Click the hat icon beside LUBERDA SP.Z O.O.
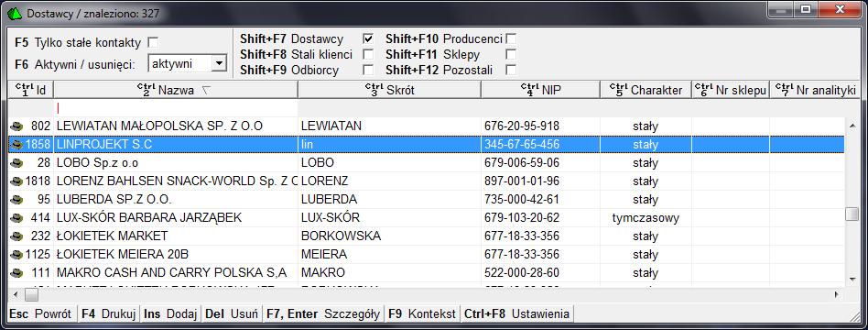Screen dimensions: 868x330 coord(16,200)
